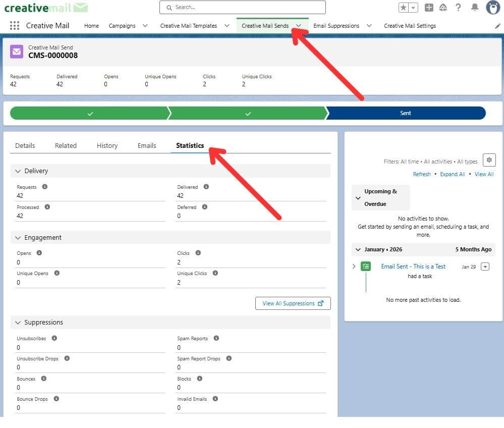Show info for Unique Opens field

click(57, 273)
